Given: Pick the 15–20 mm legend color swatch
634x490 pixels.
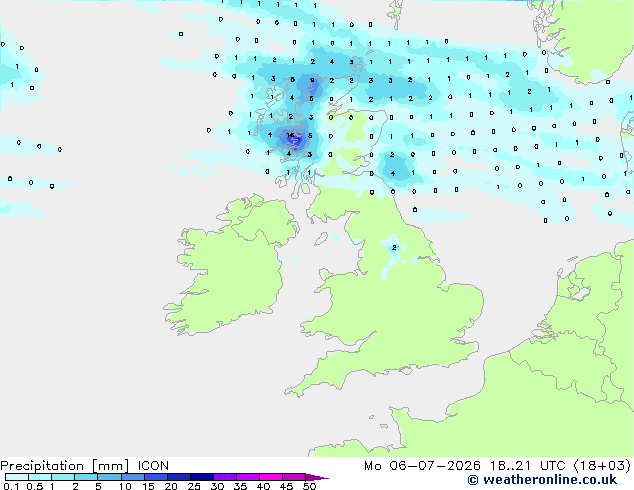Looking at the screenshot, I should tap(156, 477).
